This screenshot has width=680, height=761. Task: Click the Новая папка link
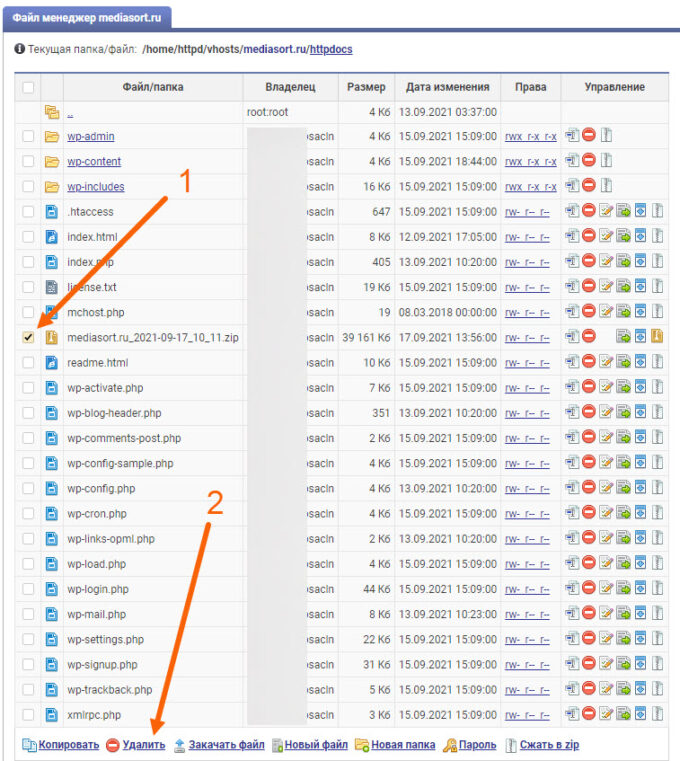click(x=403, y=744)
